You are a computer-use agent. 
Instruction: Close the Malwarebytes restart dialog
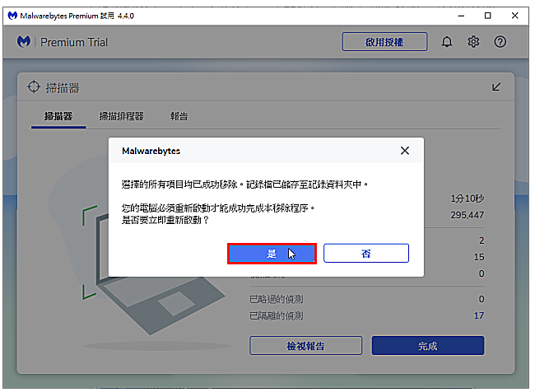(405, 151)
